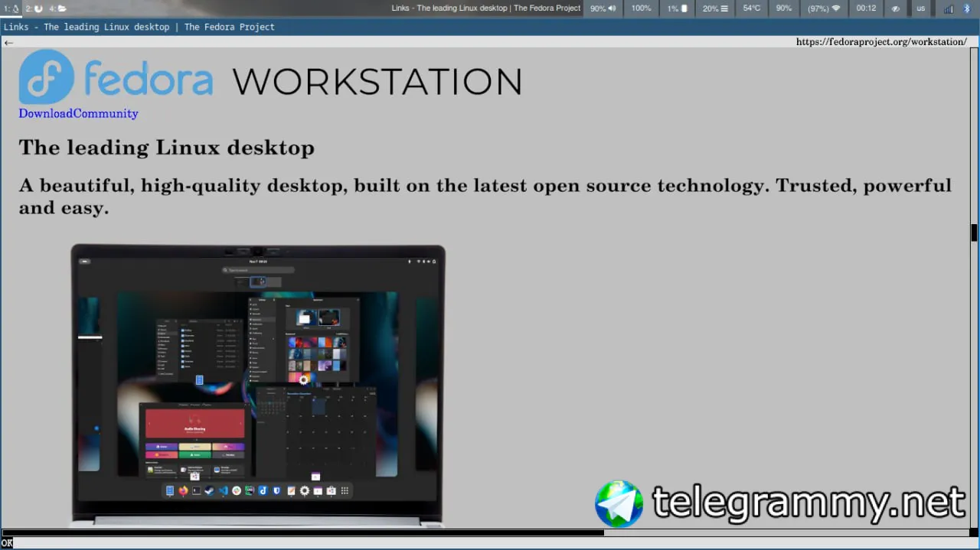Click the 1% battery indicator

pyautogui.click(x=678, y=8)
